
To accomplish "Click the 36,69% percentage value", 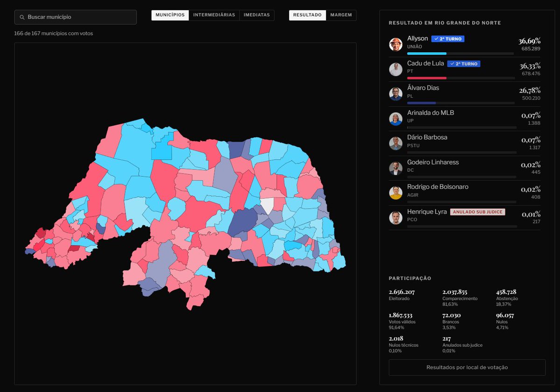I will [529, 41].
